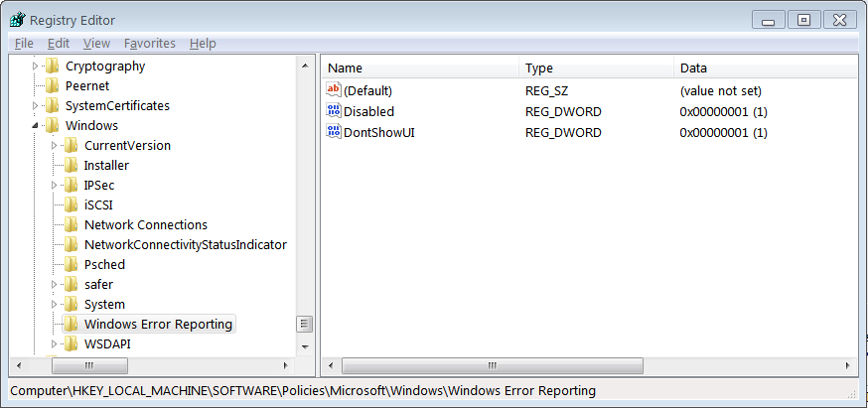The height and width of the screenshot is (408, 868).
Task: Open the Favorites menu
Action: click(149, 43)
